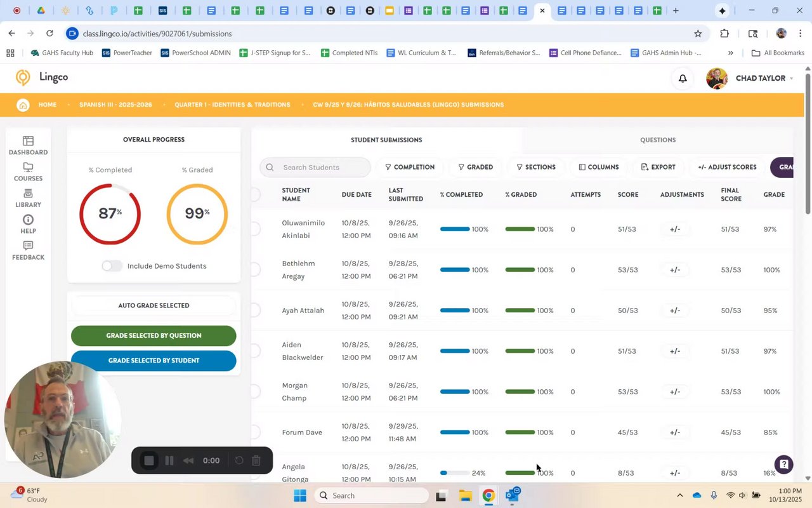This screenshot has width=812, height=508.
Task: Click Grade Selected By Question button
Action: pyautogui.click(x=154, y=335)
